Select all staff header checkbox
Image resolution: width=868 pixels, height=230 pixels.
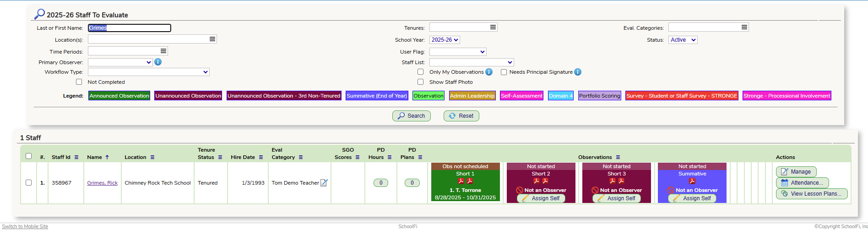[28, 156]
